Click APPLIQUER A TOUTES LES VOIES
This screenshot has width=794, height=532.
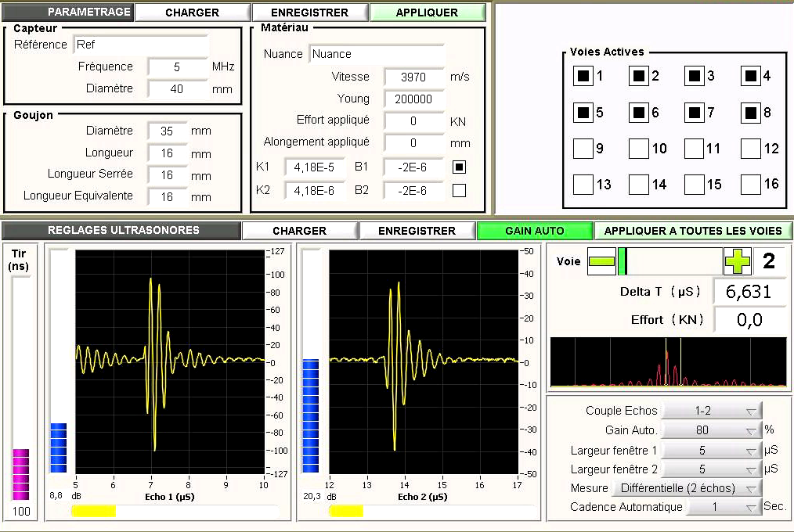pos(692,231)
